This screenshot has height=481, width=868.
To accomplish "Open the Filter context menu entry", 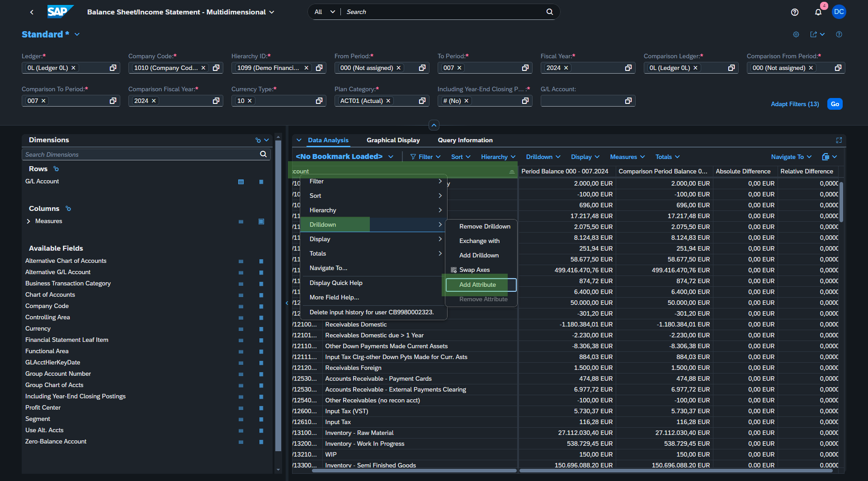I will point(373,181).
